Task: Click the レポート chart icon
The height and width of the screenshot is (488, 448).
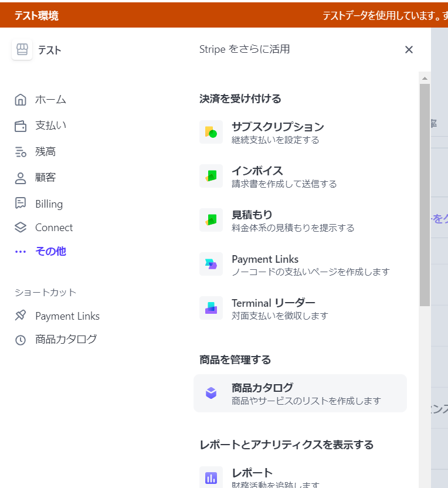Action: point(211,477)
